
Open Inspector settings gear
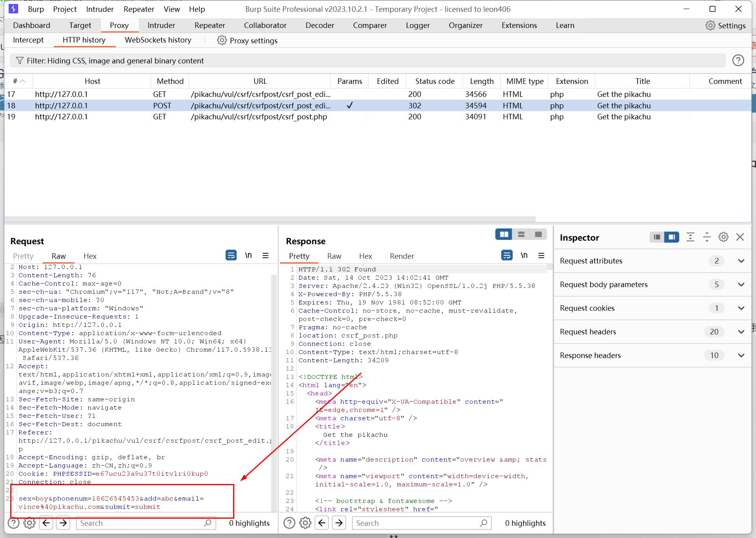[x=723, y=237]
